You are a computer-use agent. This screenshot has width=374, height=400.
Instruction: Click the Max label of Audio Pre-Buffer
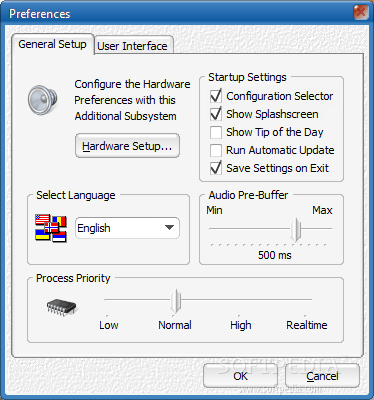coord(322,210)
